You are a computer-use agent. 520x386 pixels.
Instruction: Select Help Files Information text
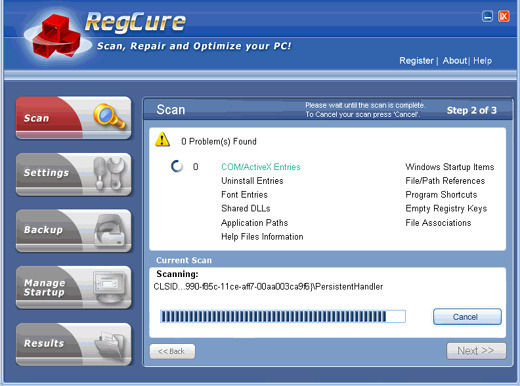[x=262, y=237]
